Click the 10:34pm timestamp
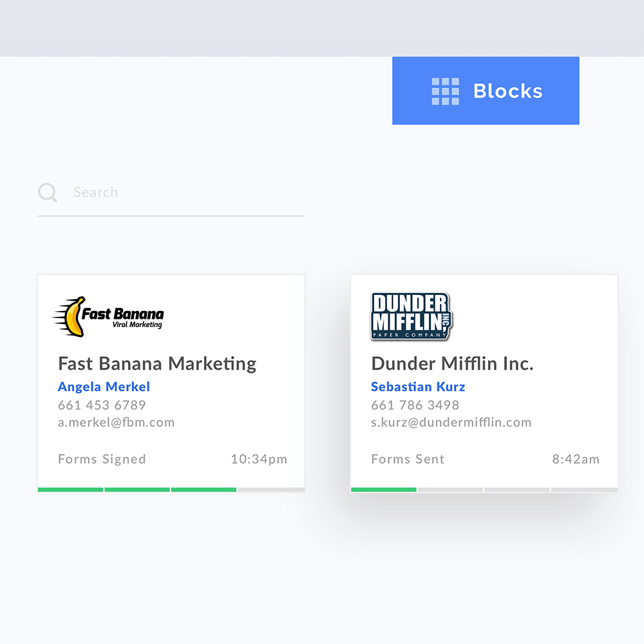 259,459
